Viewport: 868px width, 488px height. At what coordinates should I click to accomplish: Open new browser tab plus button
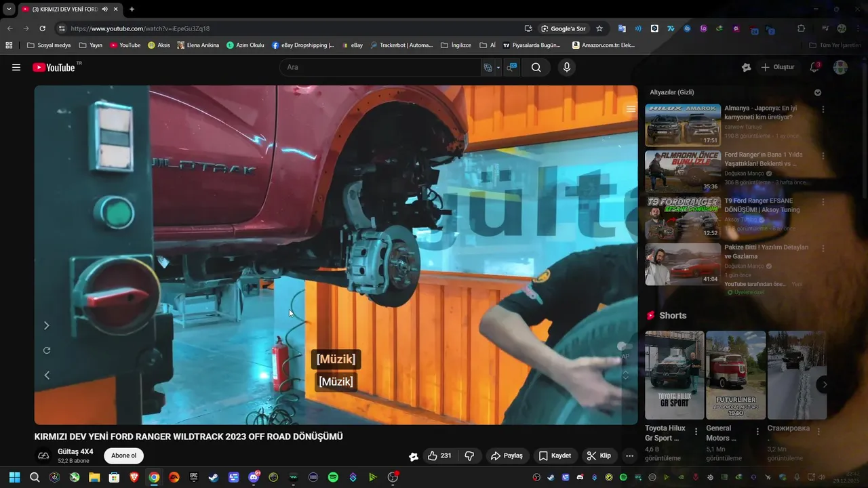132,9
